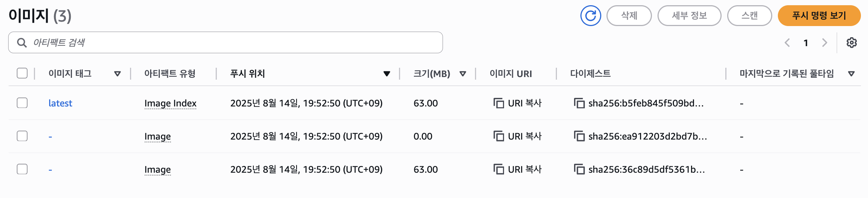Copy digest icon for sha256:b5feb845f509bd
This screenshot has height=198, width=868.
579,103
